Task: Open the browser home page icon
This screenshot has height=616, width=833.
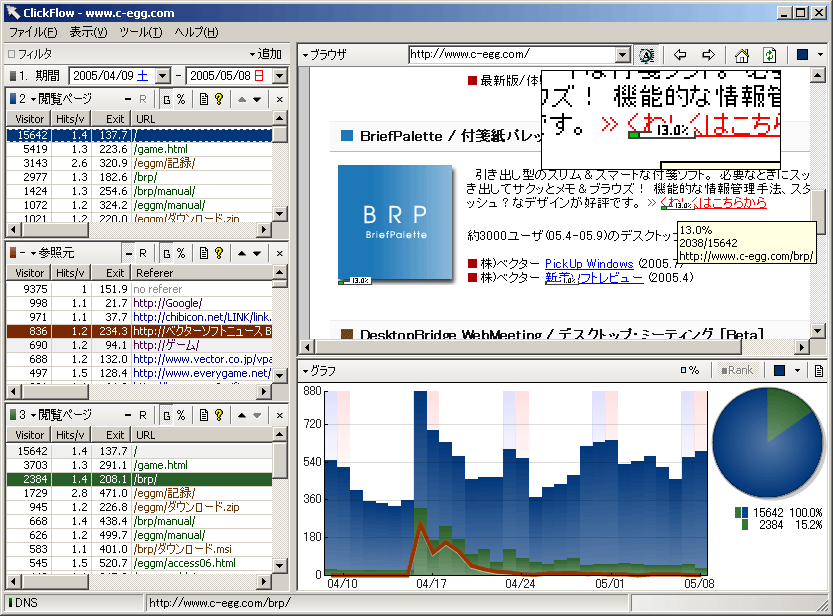Action: pyautogui.click(x=742, y=55)
